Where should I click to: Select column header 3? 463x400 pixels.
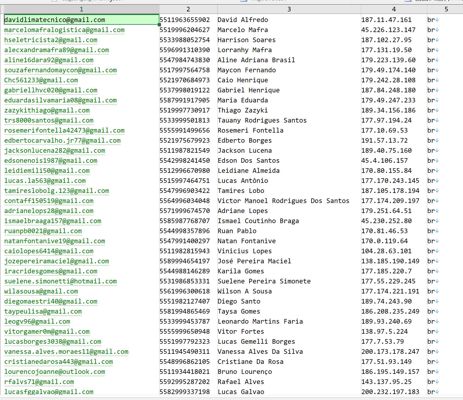(289, 9)
